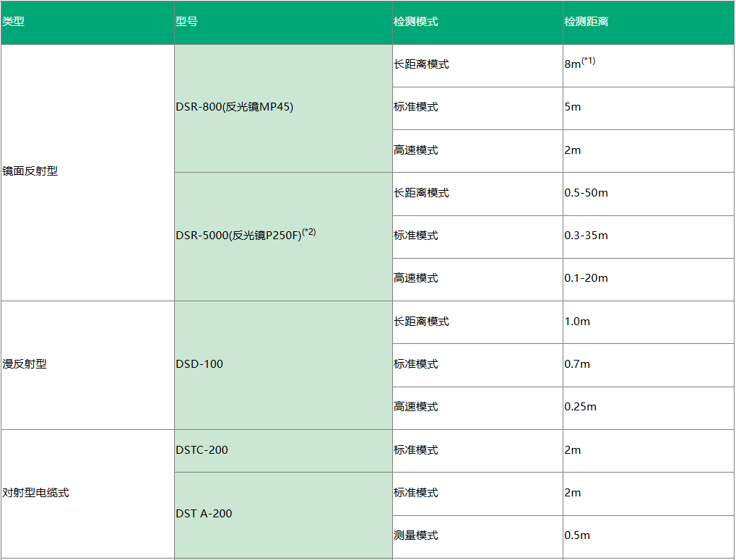Image resolution: width=736 pixels, height=560 pixels.
Task: Click the 0.5m value for 测量模式
Action: click(579, 535)
